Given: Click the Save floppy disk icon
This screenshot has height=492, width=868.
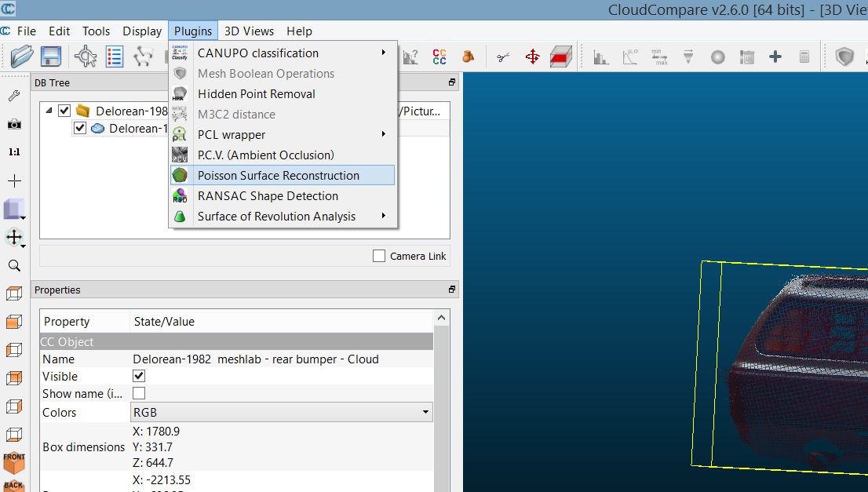Looking at the screenshot, I should (51, 56).
